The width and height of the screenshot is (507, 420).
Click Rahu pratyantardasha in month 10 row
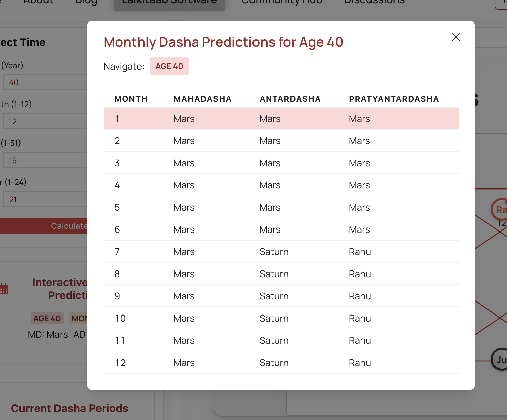(360, 318)
